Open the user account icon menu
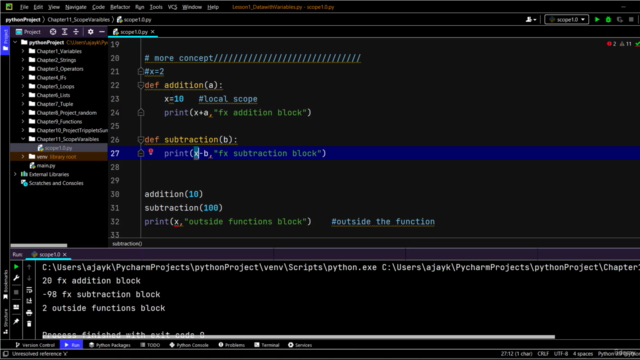640x360 pixels. (531, 19)
